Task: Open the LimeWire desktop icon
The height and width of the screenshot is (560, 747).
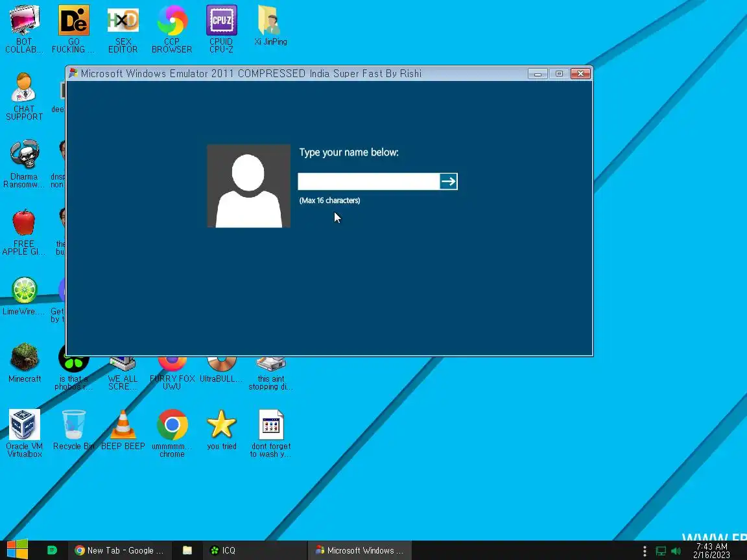Action: click(24, 296)
